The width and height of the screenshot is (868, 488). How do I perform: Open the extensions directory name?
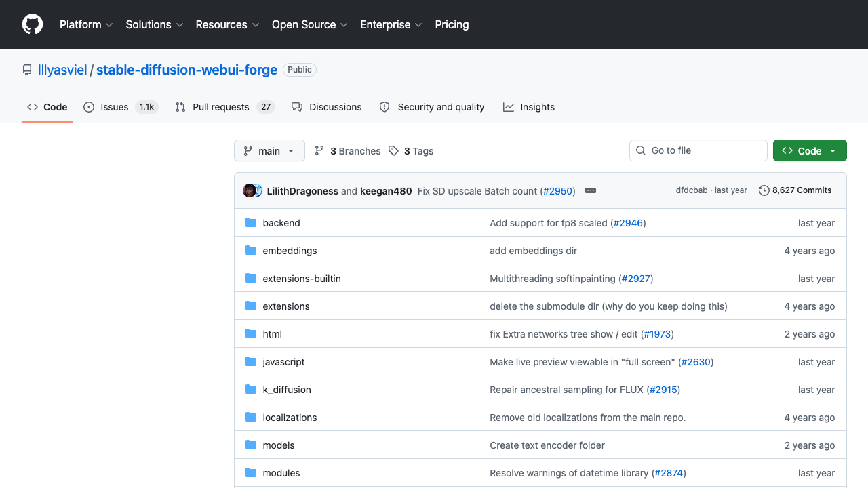[x=286, y=306]
